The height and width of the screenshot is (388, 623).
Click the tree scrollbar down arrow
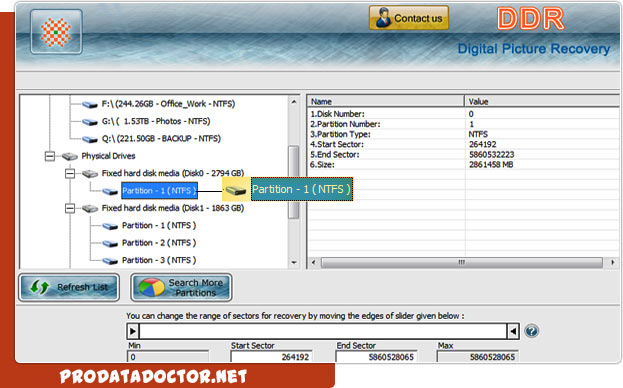click(294, 262)
